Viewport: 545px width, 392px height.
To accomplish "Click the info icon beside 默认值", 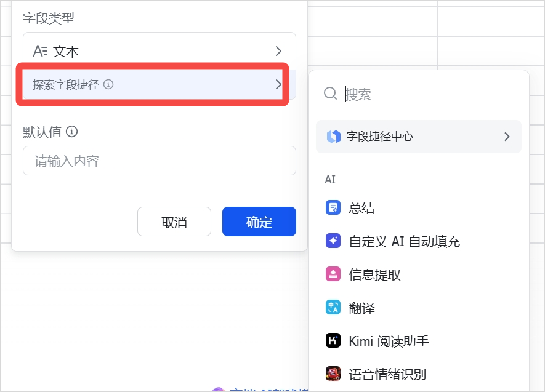I will (x=72, y=132).
